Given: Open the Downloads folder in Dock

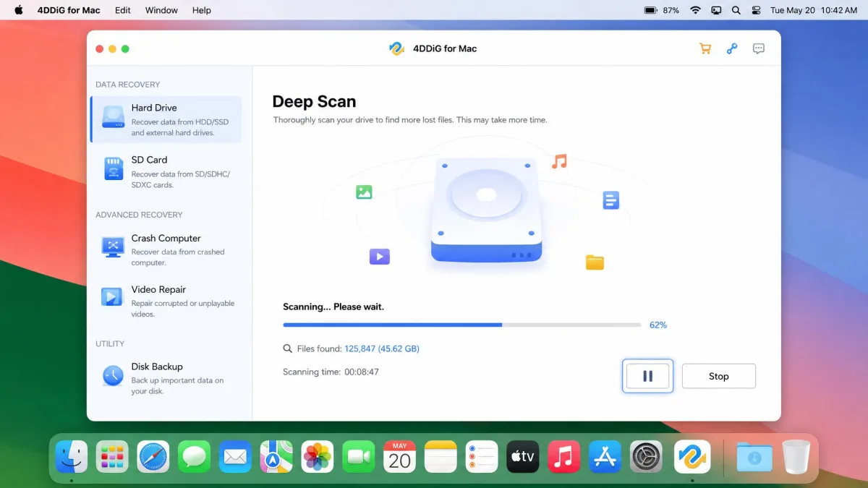Looking at the screenshot, I should point(754,457).
